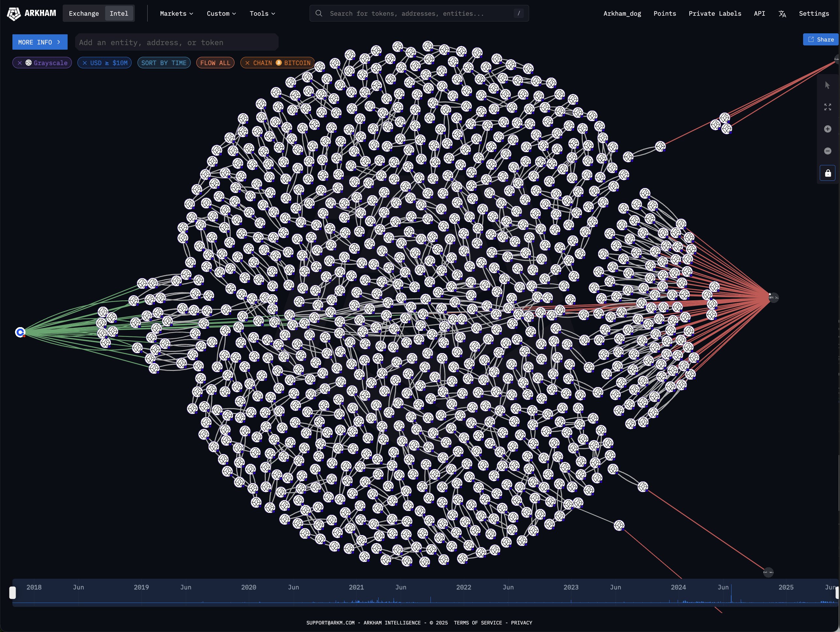Expand the MORE INFO panel
This screenshot has width=840, height=632.
[40, 42]
